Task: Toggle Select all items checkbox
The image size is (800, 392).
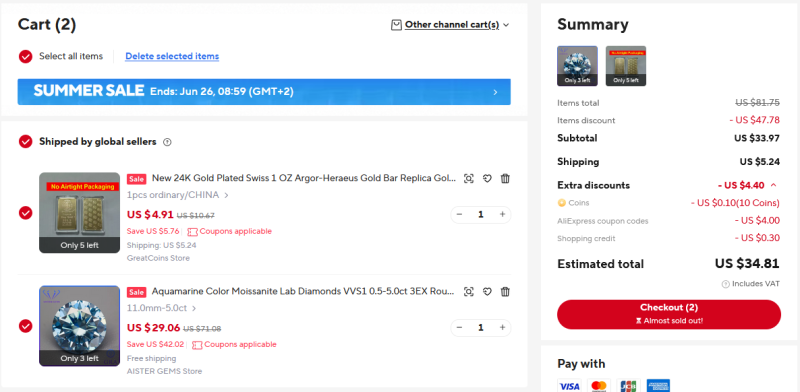Action: click(x=26, y=56)
